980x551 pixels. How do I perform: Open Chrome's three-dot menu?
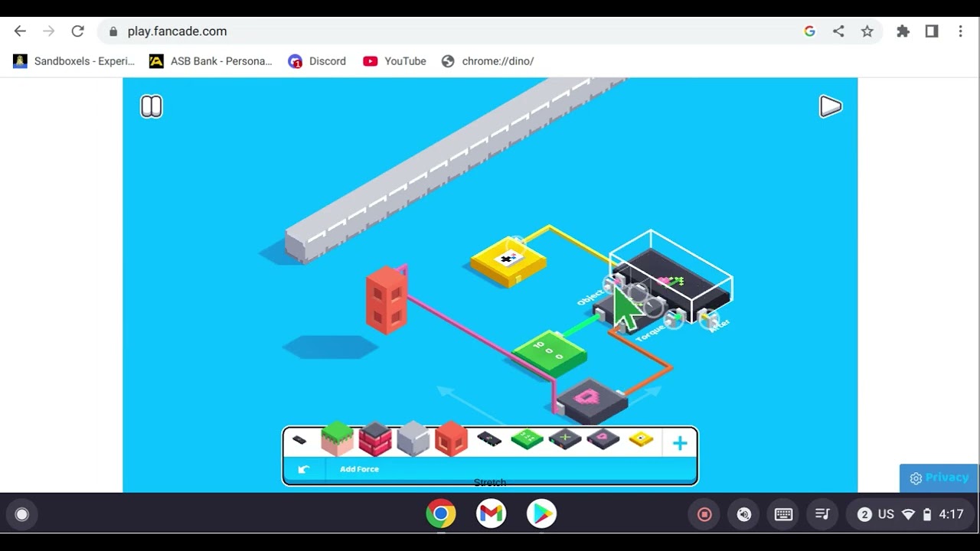[x=960, y=31]
